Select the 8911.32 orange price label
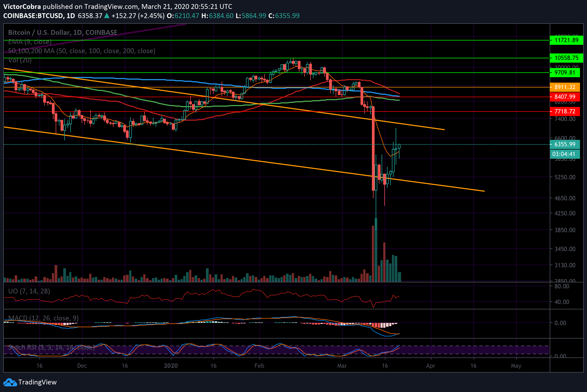The width and height of the screenshot is (587, 392). tap(565, 87)
